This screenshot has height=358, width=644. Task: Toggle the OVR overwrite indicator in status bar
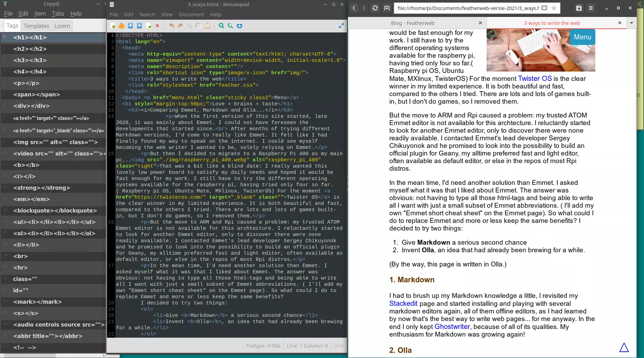pos(339,346)
